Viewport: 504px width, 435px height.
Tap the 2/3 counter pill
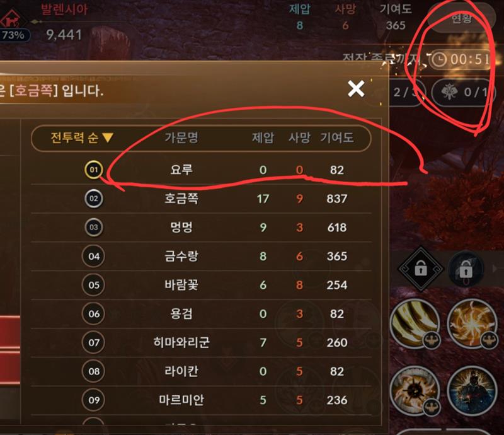(408, 93)
